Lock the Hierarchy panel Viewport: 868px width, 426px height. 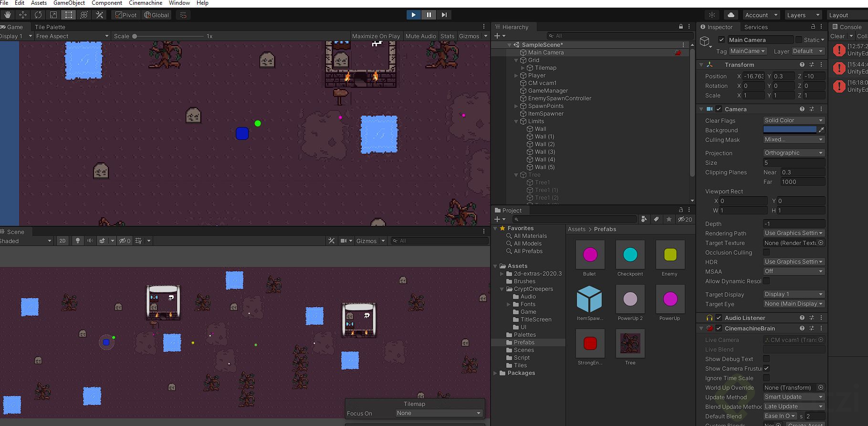(681, 27)
